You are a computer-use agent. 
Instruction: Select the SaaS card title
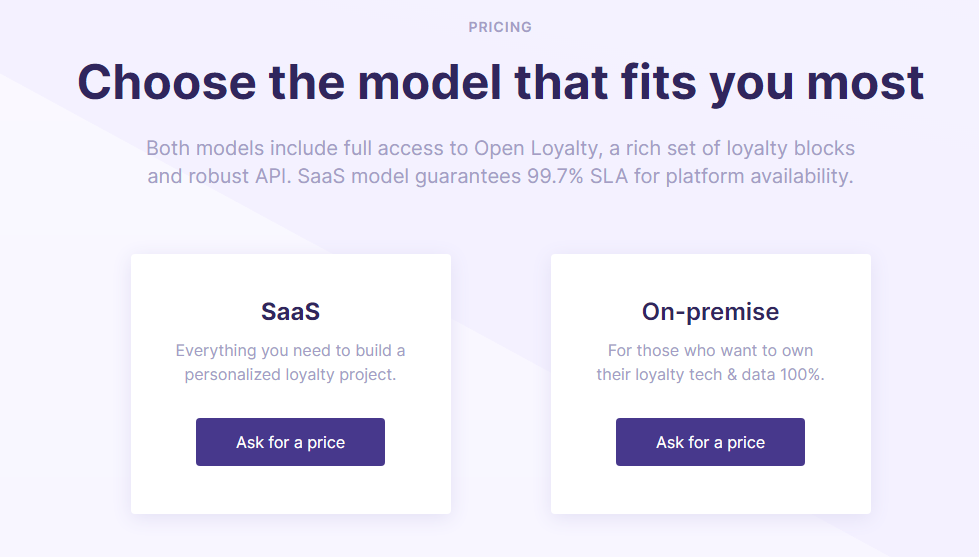(290, 312)
